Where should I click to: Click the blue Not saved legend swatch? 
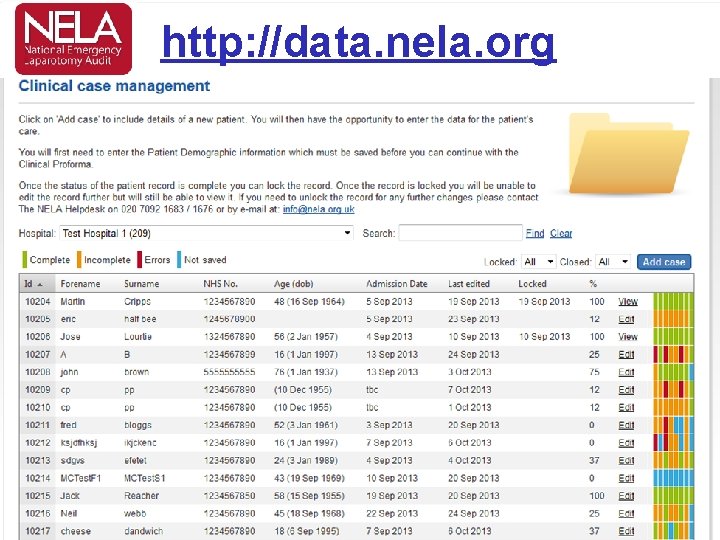pyautogui.click(x=179, y=260)
